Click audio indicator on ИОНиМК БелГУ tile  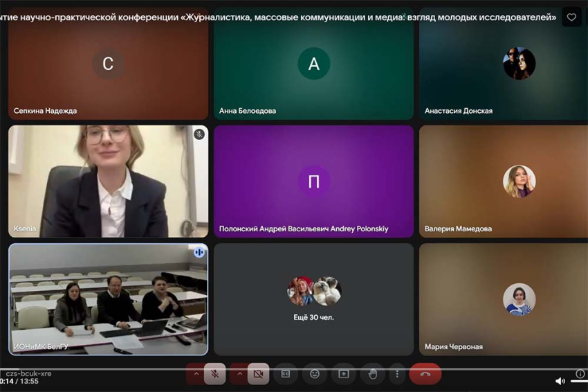click(x=199, y=252)
